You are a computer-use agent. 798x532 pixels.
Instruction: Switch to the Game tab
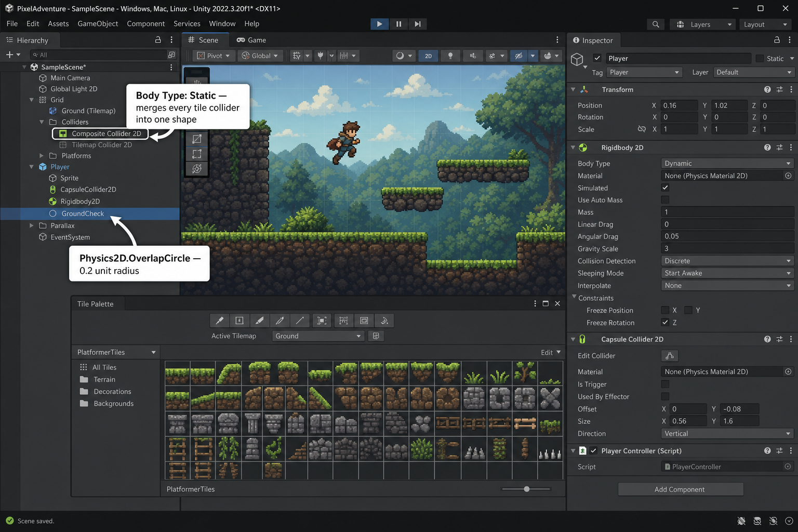pos(251,40)
